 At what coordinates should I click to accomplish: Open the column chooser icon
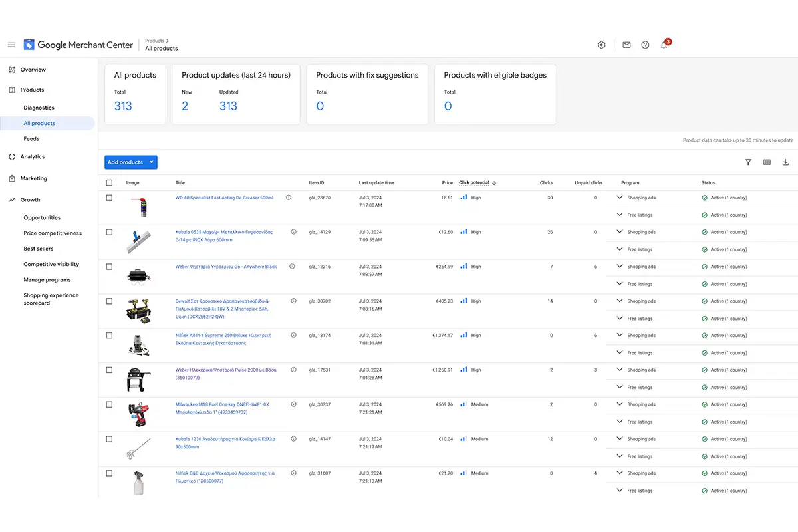tap(767, 162)
